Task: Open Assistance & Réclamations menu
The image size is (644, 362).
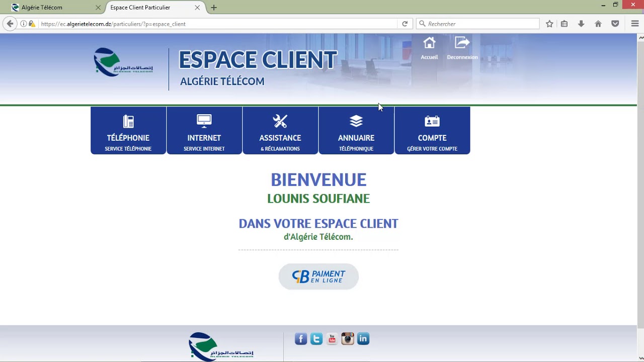Action: pos(280,130)
